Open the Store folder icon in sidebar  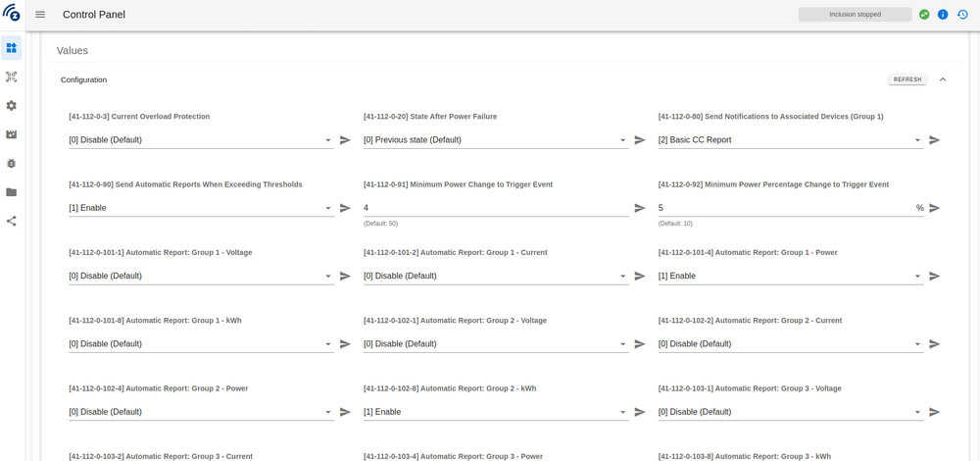click(x=12, y=192)
